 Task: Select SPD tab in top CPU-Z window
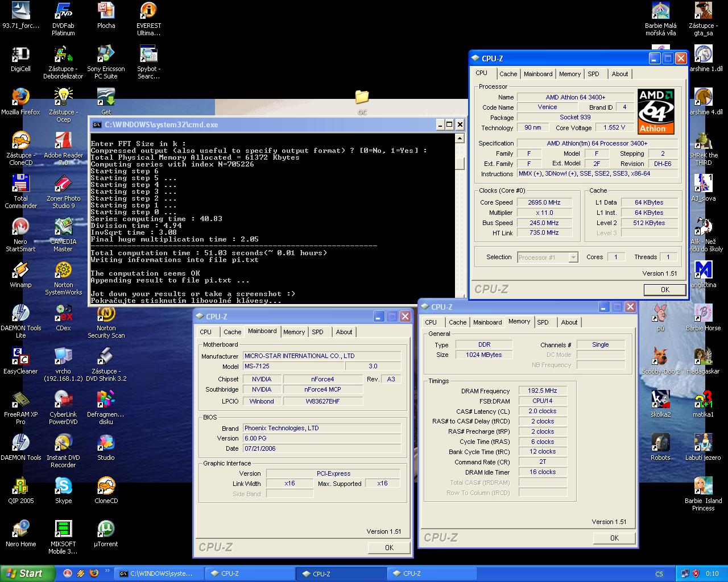pos(593,74)
